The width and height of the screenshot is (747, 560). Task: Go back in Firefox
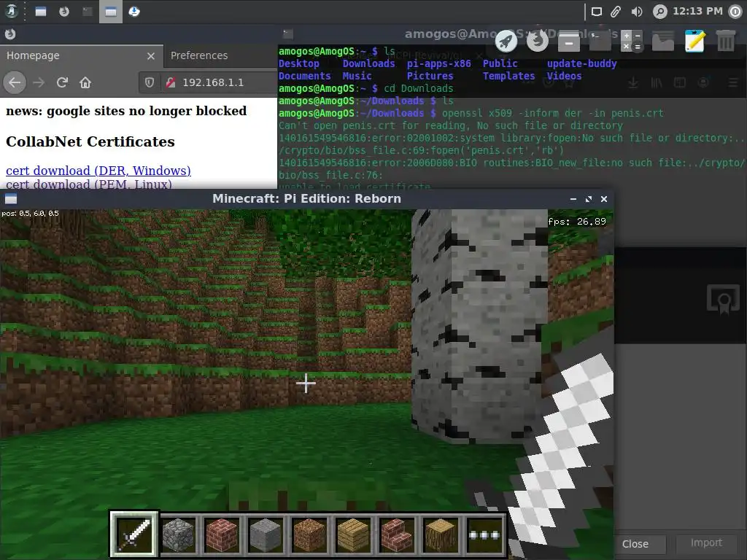coord(15,82)
